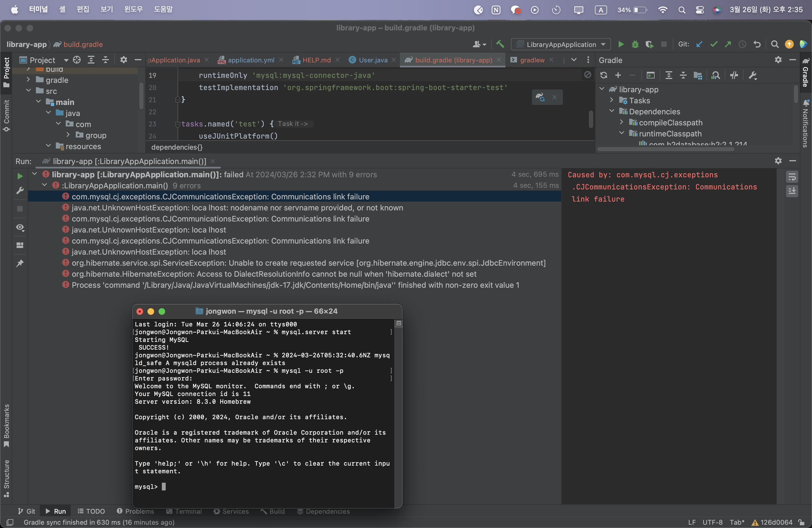
Task: Switch to User.java editor tab
Action: pyautogui.click(x=373, y=60)
